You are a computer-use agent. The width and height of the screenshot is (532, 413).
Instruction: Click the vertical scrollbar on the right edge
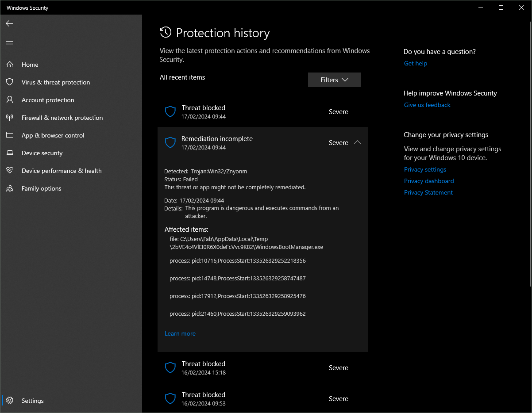click(529, 155)
